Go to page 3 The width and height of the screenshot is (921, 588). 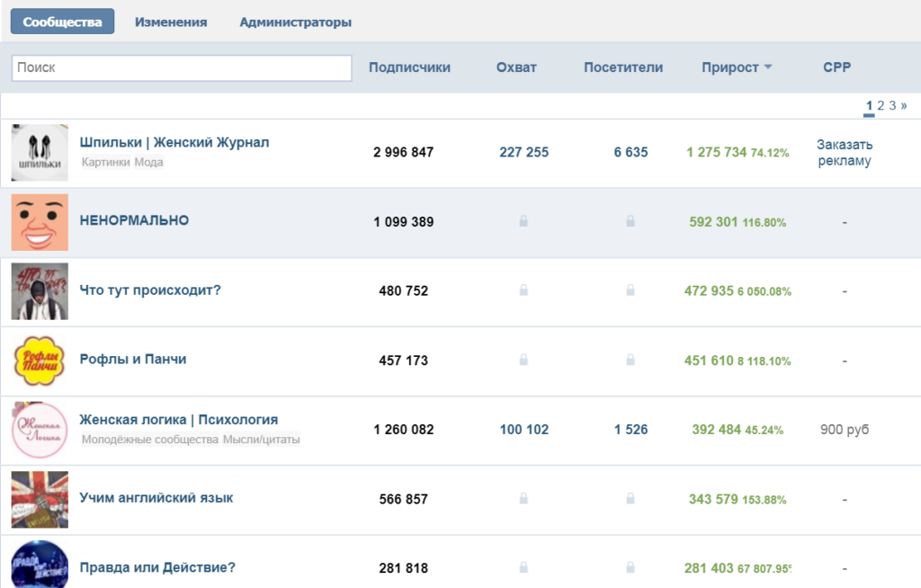(x=892, y=106)
